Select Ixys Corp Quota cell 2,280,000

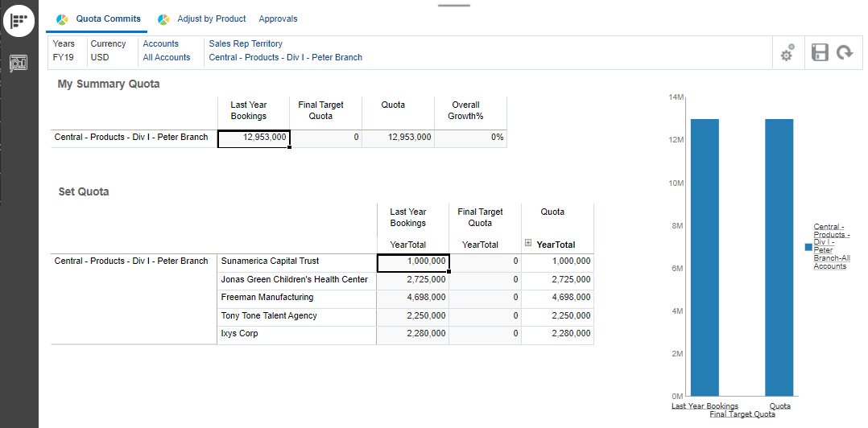557,335
